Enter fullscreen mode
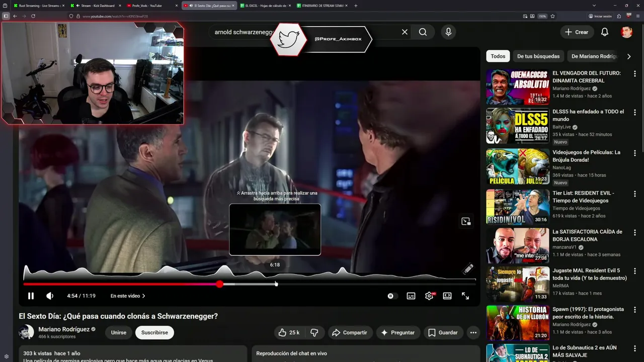The height and width of the screenshot is (362, 644). pyautogui.click(x=465, y=296)
